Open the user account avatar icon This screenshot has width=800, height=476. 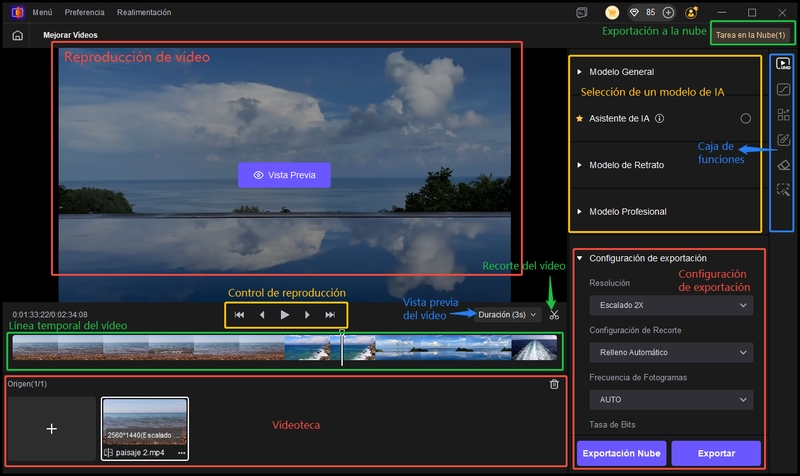tap(693, 12)
